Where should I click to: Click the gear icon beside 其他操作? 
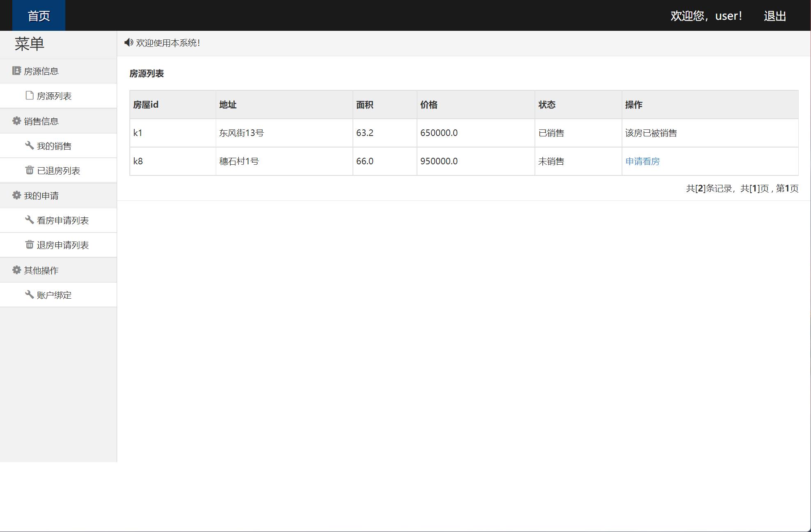[16, 270]
